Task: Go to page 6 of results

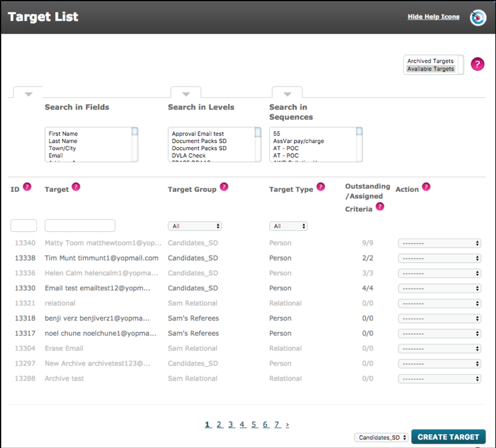Action: [265, 425]
